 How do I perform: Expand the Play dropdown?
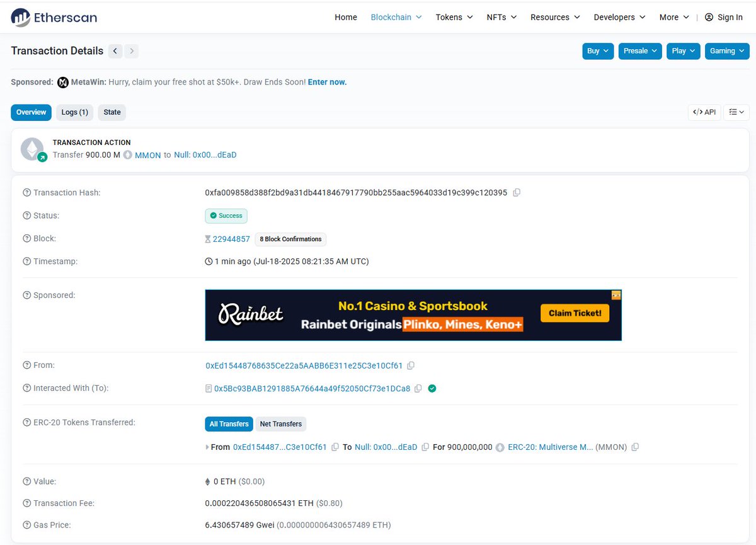tap(684, 51)
